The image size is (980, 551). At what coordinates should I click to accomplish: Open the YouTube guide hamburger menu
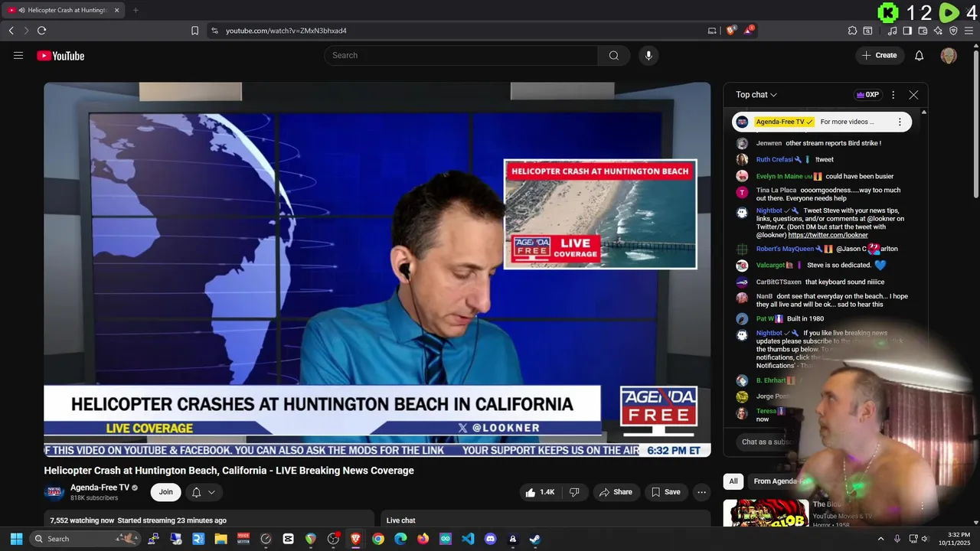[18, 55]
